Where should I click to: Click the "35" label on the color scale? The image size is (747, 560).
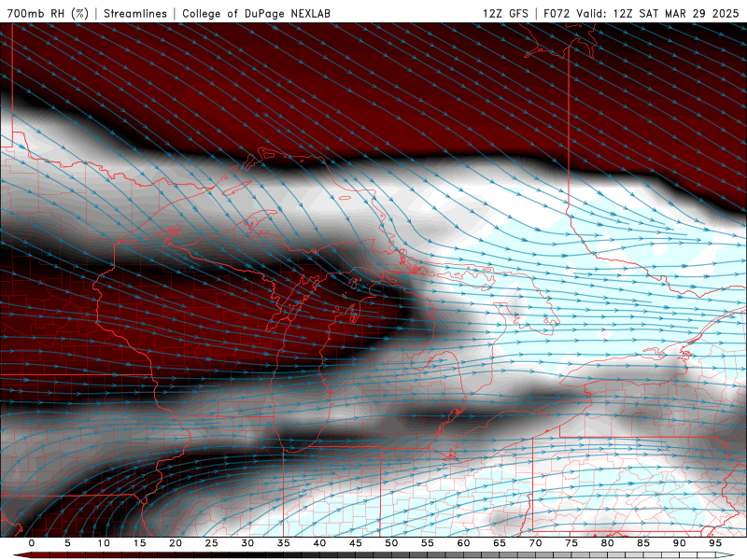coord(284,543)
